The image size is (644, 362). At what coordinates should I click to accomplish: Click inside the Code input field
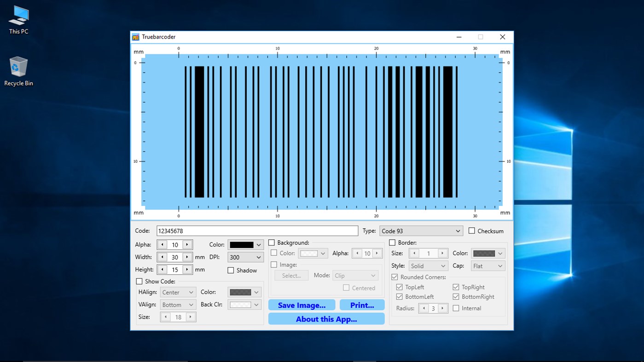pyautogui.click(x=257, y=230)
